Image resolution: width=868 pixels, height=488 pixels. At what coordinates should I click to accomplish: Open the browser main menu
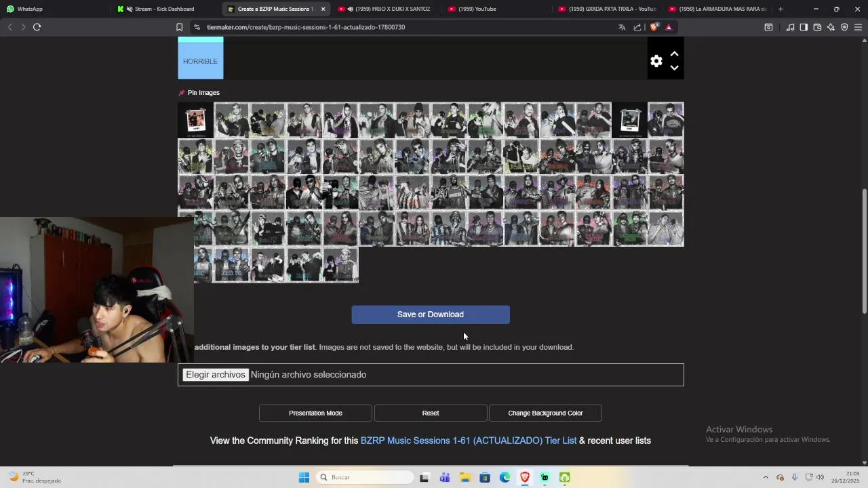(x=858, y=27)
